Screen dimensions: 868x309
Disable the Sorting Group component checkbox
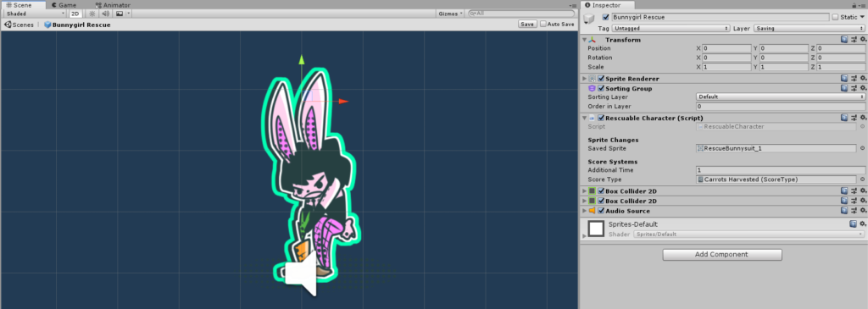601,88
